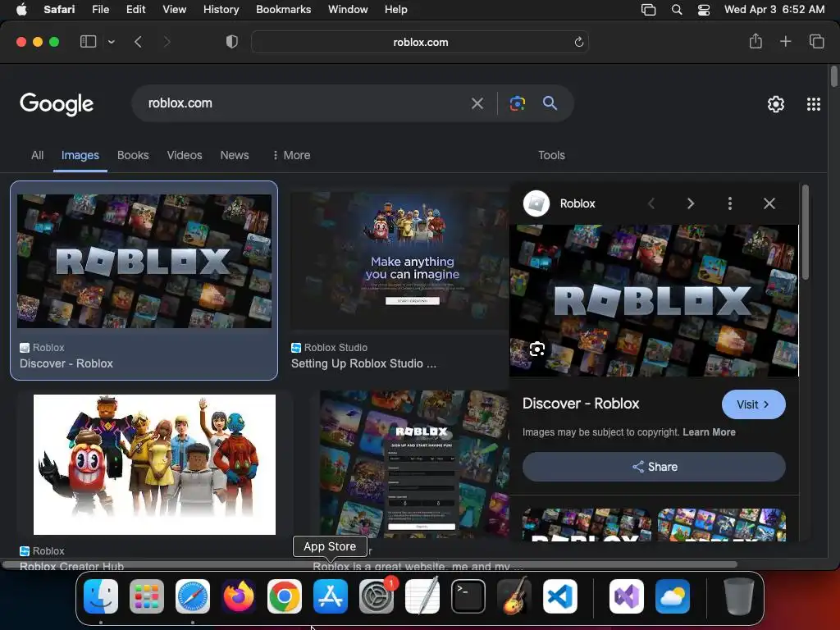Viewport: 840px width, 630px height.
Task: Open the Learn More copyright link
Action: pyautogui.click(x=709, y=432)
